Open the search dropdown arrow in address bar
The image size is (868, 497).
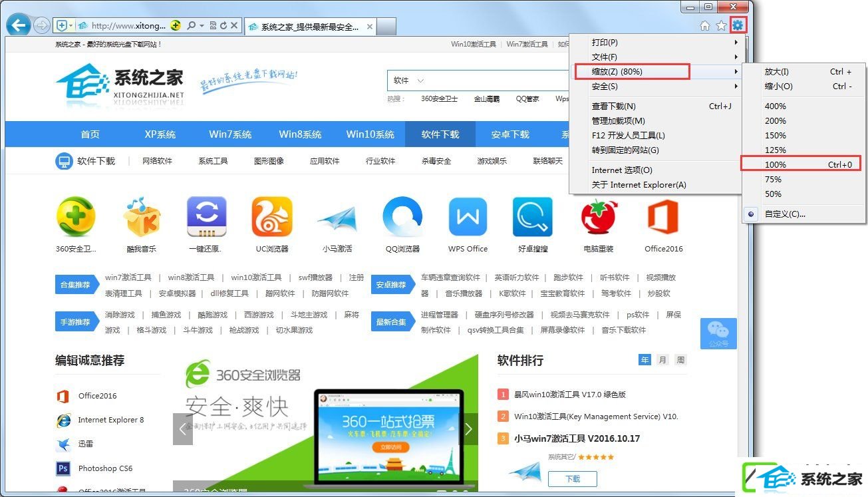click(x=201, y=26)
